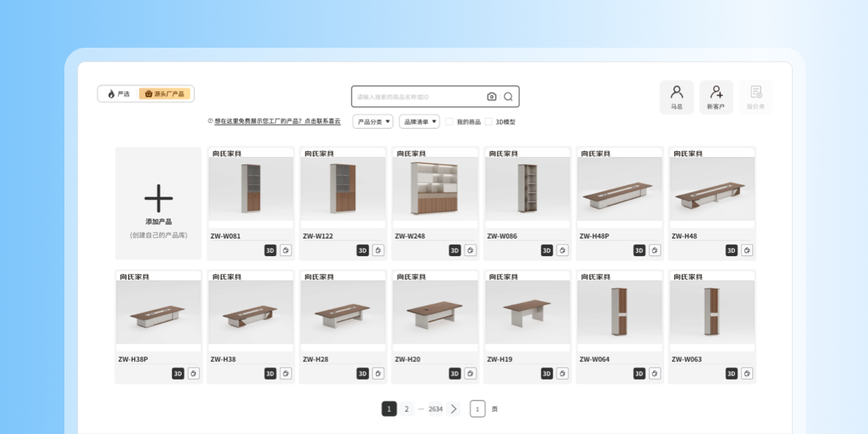Expand the 产品分类 dropdown
This screenshot has width=868, height=434.
(x=373, y=122)
